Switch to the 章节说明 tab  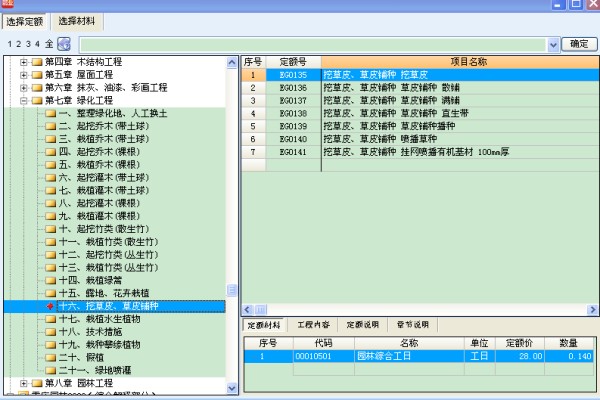click(412, 325)
